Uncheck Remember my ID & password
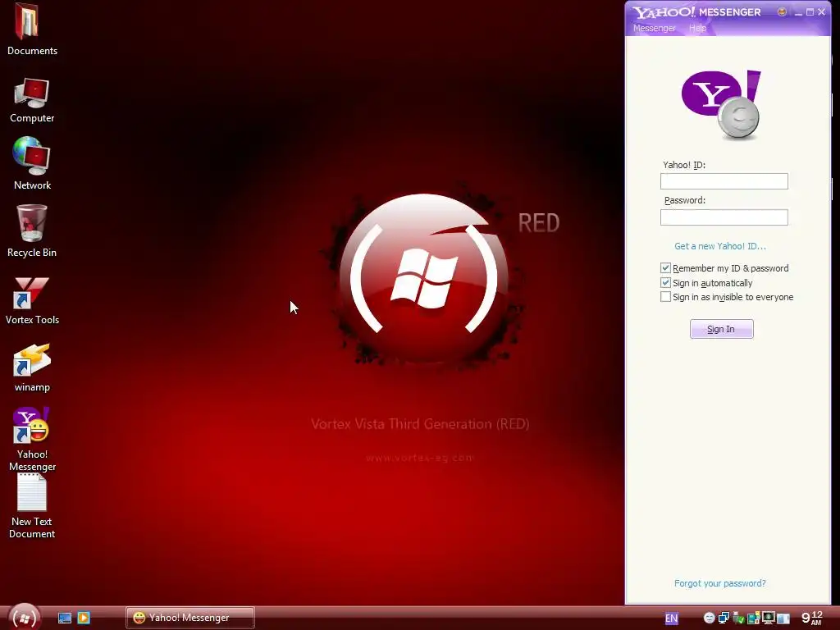840x630 pixels. [x=665, y=268]
